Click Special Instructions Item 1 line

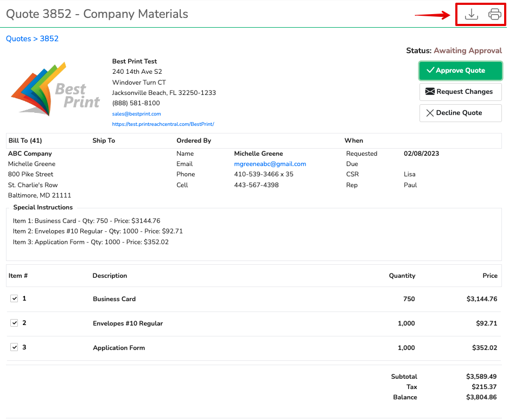pyautogui.click(x=87, y=221)
